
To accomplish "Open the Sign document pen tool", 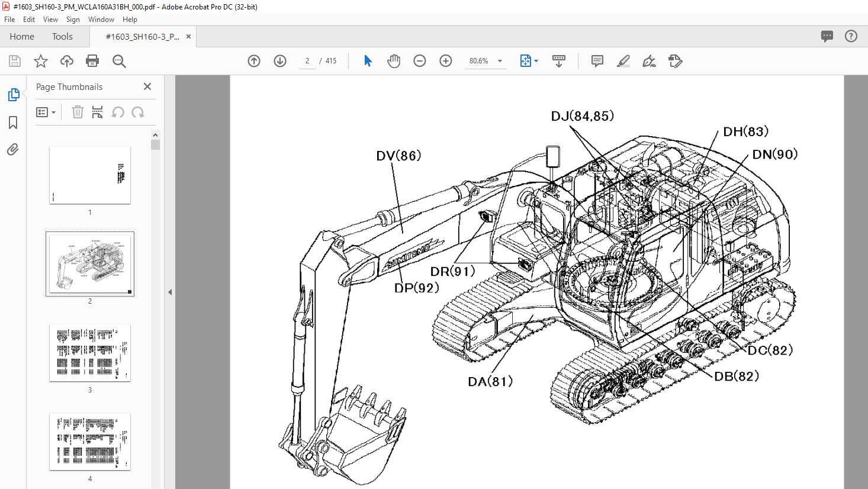I will 650,61.
